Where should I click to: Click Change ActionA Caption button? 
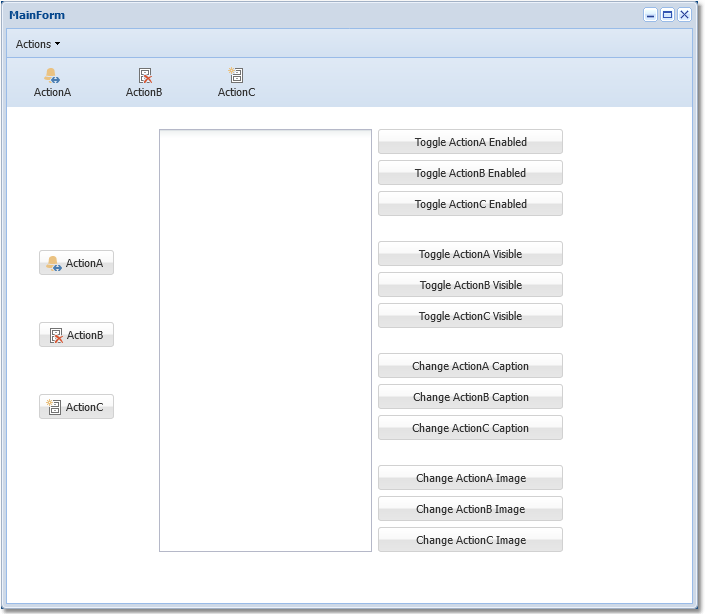click(x=470, y=366)
